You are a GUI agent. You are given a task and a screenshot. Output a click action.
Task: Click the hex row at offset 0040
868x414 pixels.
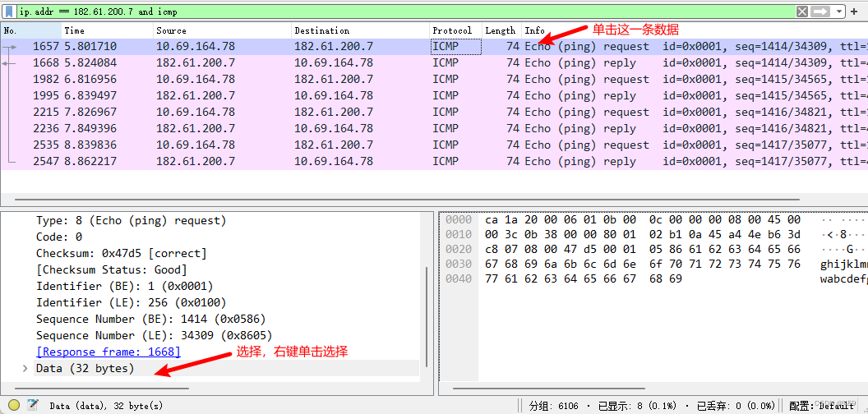pyautogui.click(x=584, y=279)
